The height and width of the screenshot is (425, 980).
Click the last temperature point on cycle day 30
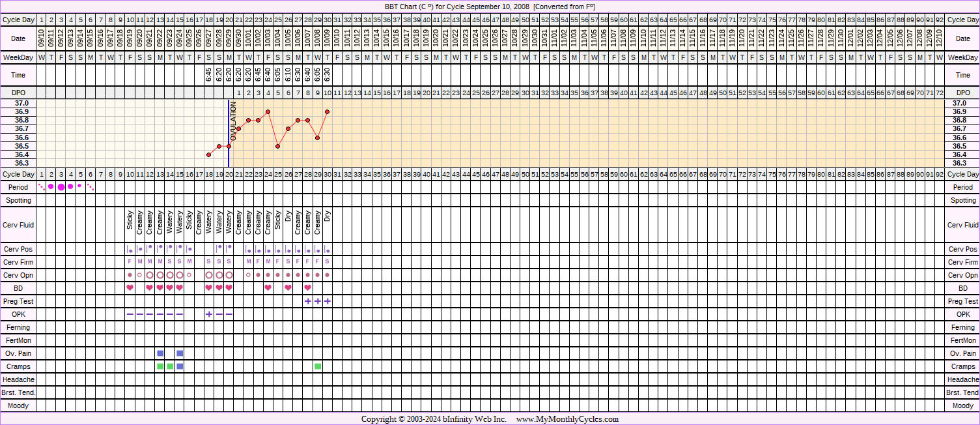328,111
